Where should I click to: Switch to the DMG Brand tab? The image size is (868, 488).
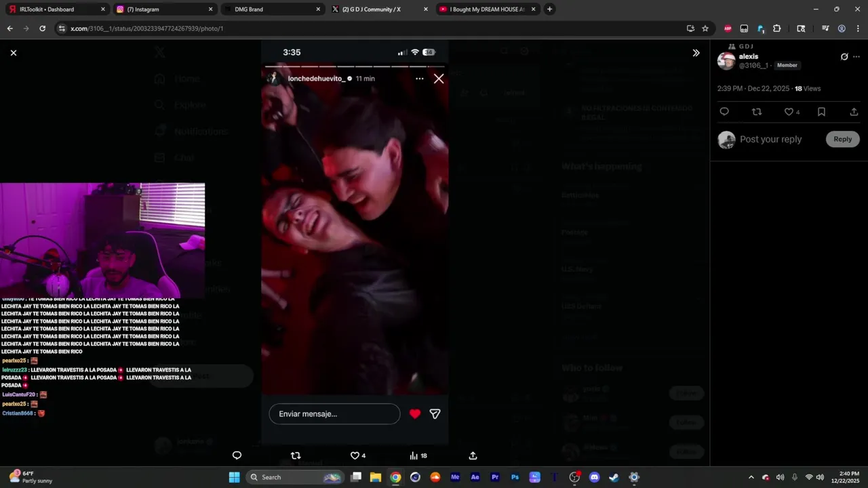click(x=271, y=9)
